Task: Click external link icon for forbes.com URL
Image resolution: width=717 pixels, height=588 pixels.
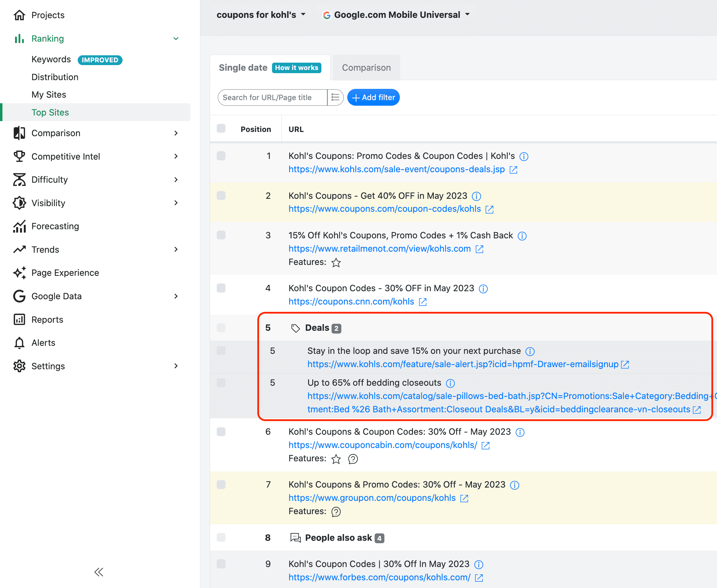Action: [x=479, y=578]
